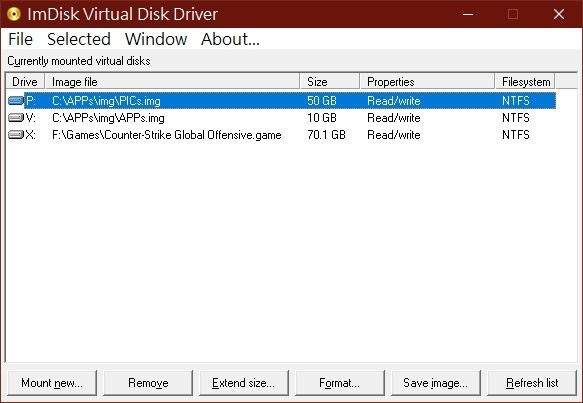Open the Window menu

(156, 39)
